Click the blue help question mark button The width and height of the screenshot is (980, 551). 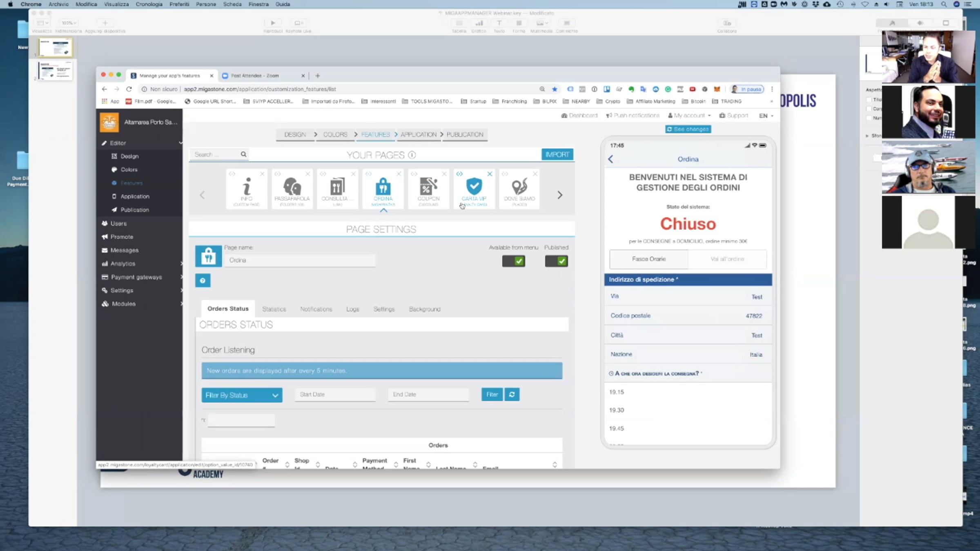click(203, 280)
